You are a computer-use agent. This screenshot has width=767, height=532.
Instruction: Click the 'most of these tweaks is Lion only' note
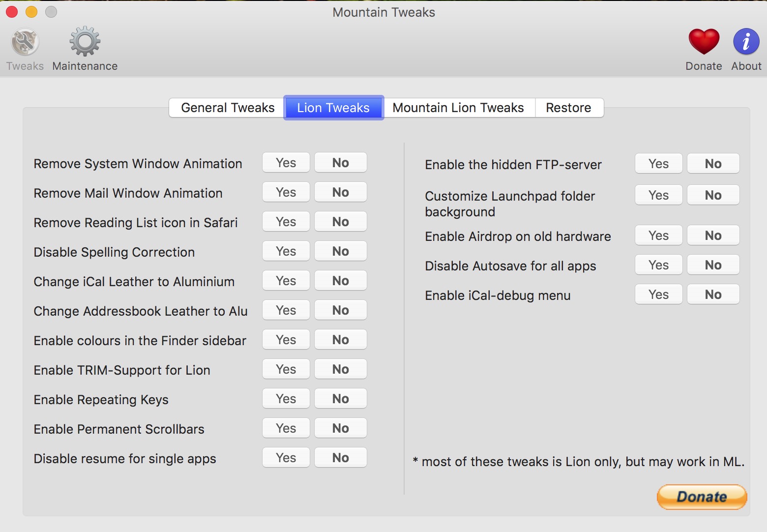(x=578, y=462)
